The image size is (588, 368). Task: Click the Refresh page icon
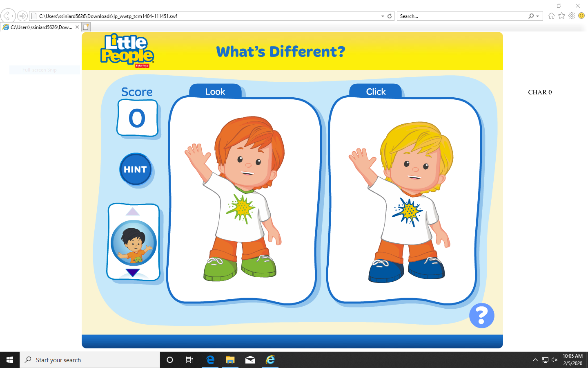coord(390,16)
